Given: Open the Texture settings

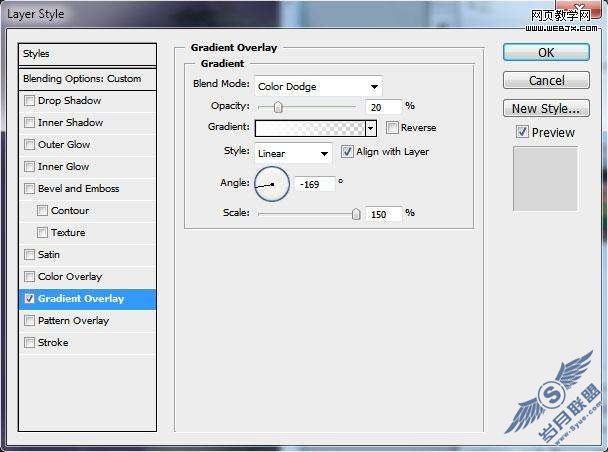Looking at the screenshot, I should 68,233.
